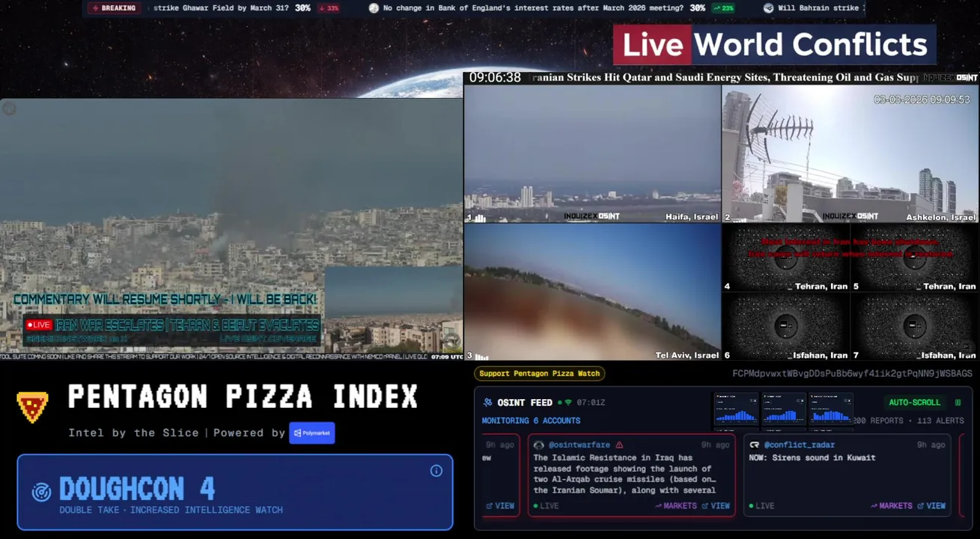Click the OSINT FEED satellite icon
Screen dimensions: 980x539
tap(488, 403)
